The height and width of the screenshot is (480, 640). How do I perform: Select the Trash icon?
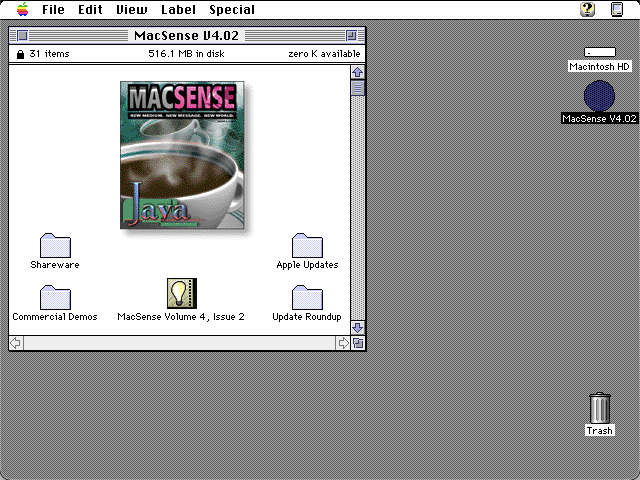click(600, 408)
